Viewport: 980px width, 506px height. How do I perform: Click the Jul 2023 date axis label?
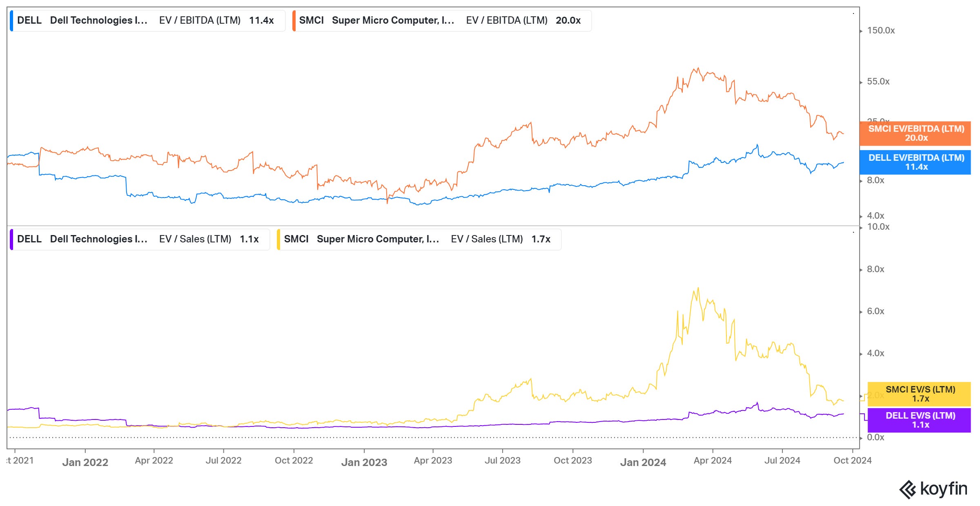click(502, 461)
